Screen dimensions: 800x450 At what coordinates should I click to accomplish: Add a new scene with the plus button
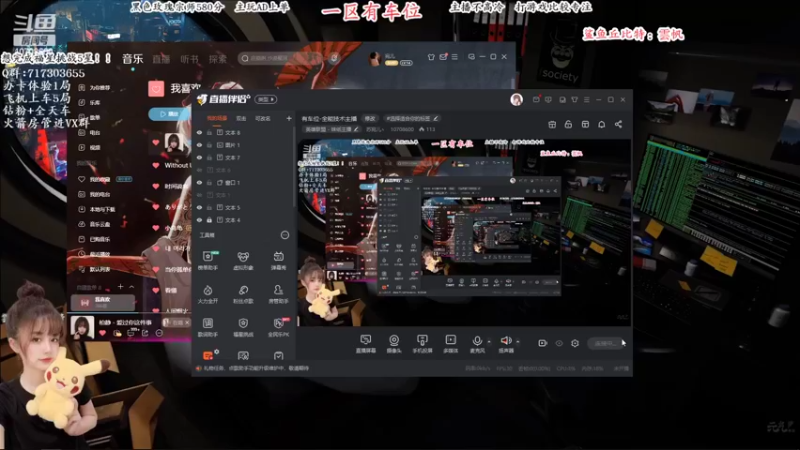(289, 118)
